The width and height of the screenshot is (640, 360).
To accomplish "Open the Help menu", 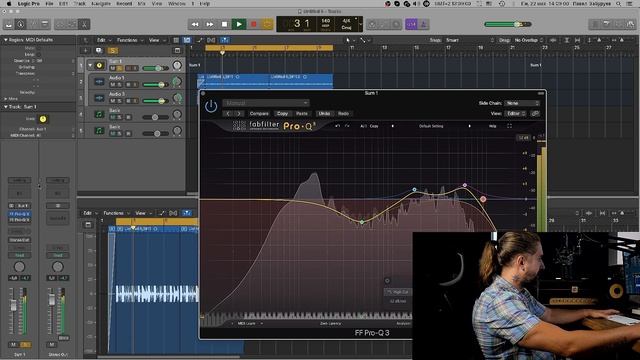I will [x=205, y=4].
